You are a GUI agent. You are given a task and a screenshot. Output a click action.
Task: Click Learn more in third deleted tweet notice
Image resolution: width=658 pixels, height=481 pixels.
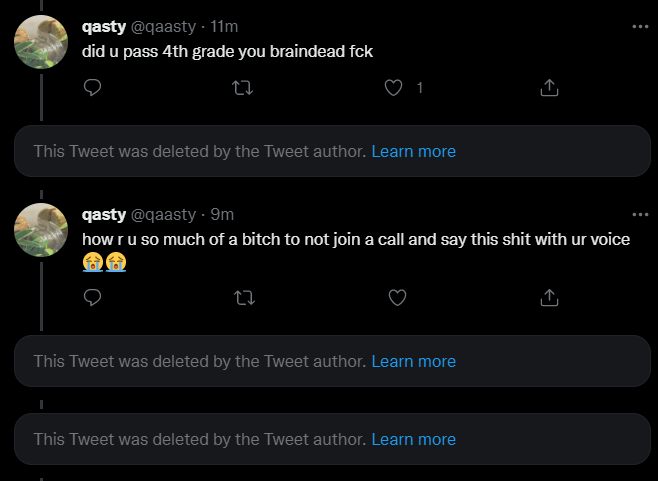(x=413, y=439)
